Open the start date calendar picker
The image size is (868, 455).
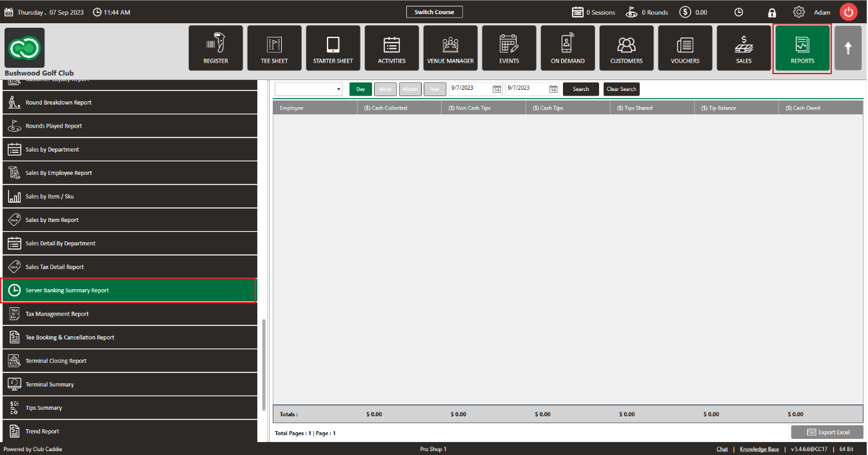497,89
